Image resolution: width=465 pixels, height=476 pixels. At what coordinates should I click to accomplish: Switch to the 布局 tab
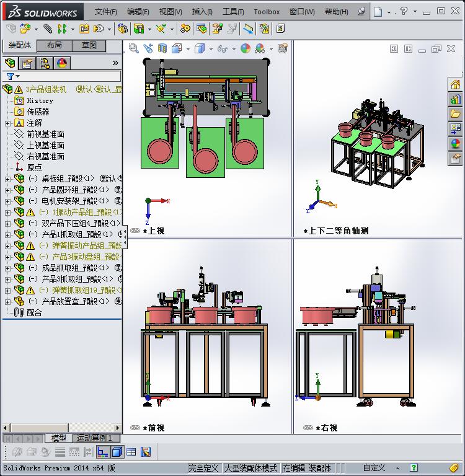tap(55, 45)
